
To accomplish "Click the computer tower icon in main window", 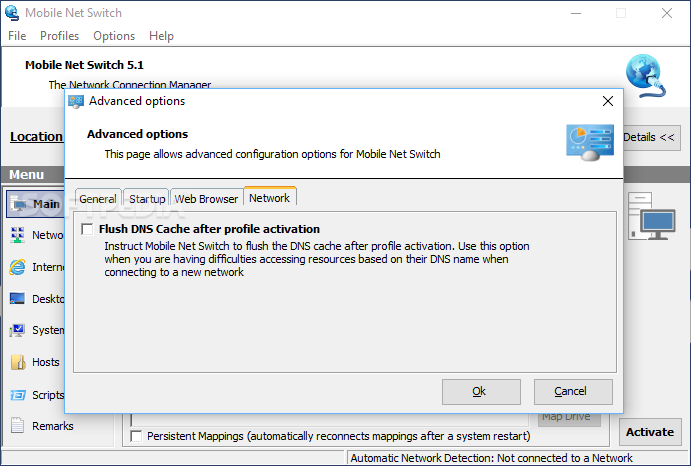I will (x=651, y=216).
